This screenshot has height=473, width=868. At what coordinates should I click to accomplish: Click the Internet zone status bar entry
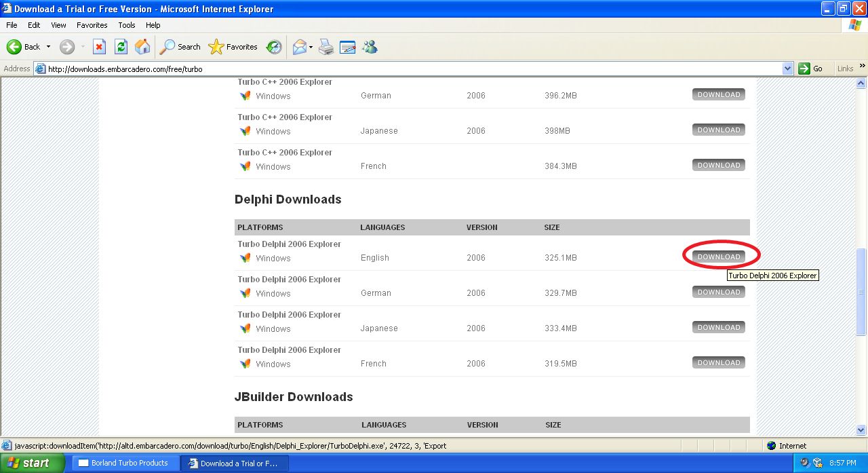tap(787, 446)
